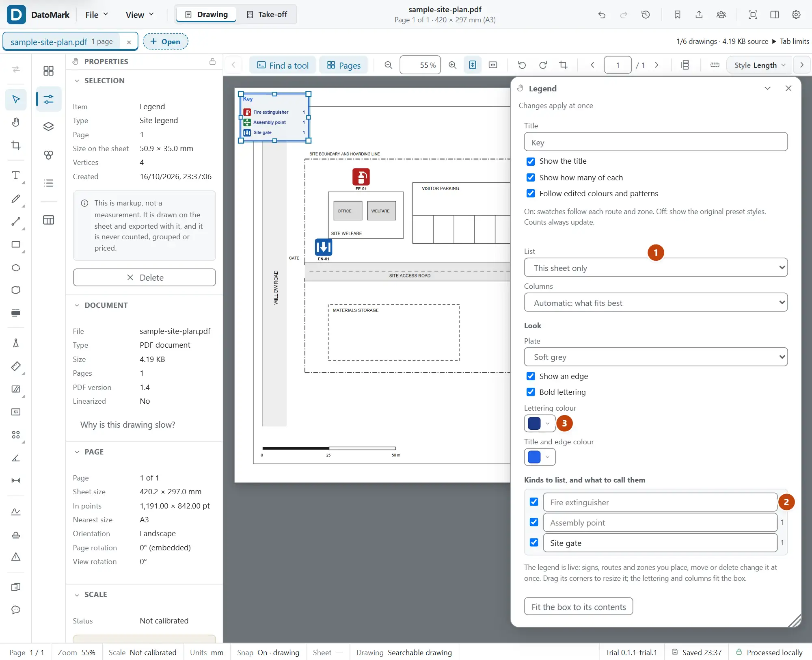Open the Title and edge colour swatch

540,457
